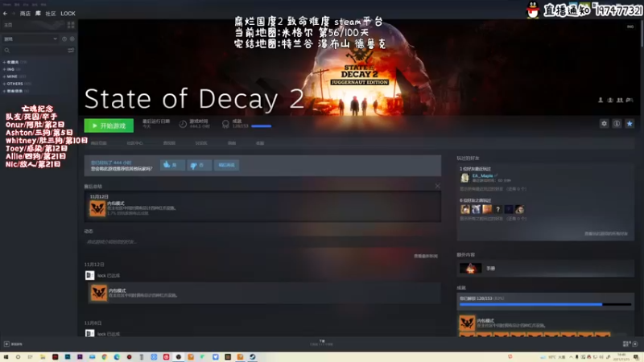
Task: Open EA_Maple's avatar thumbnail
Action: point(464,177)
